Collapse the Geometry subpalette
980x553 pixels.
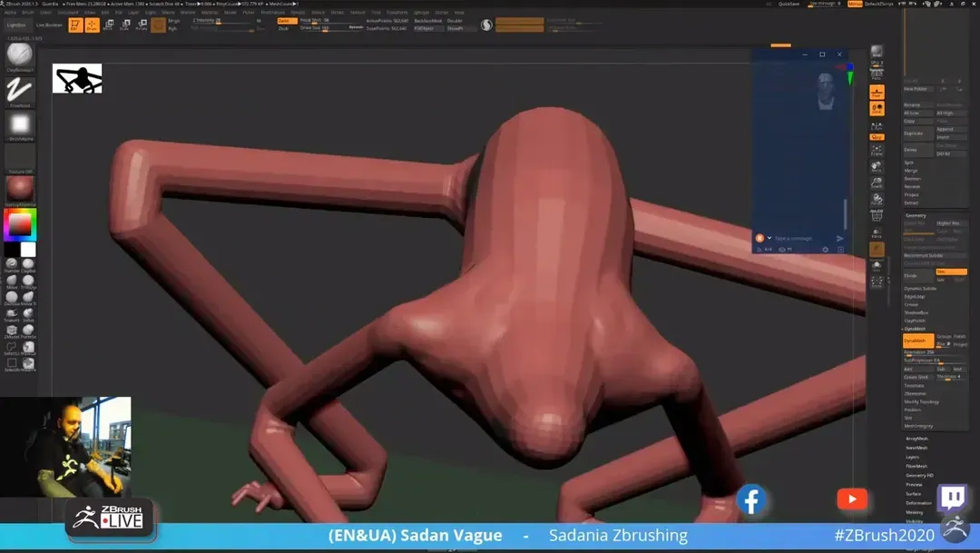916,216
